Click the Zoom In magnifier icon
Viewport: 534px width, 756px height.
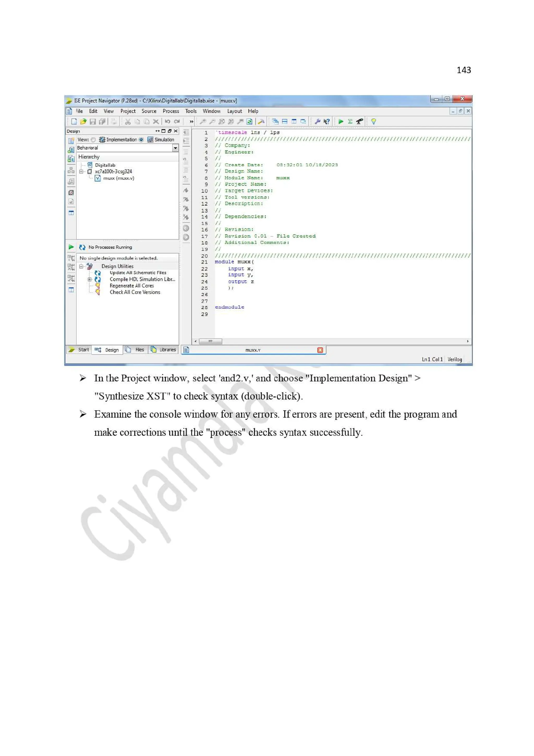pyautogui.click(x=203, y=122)
